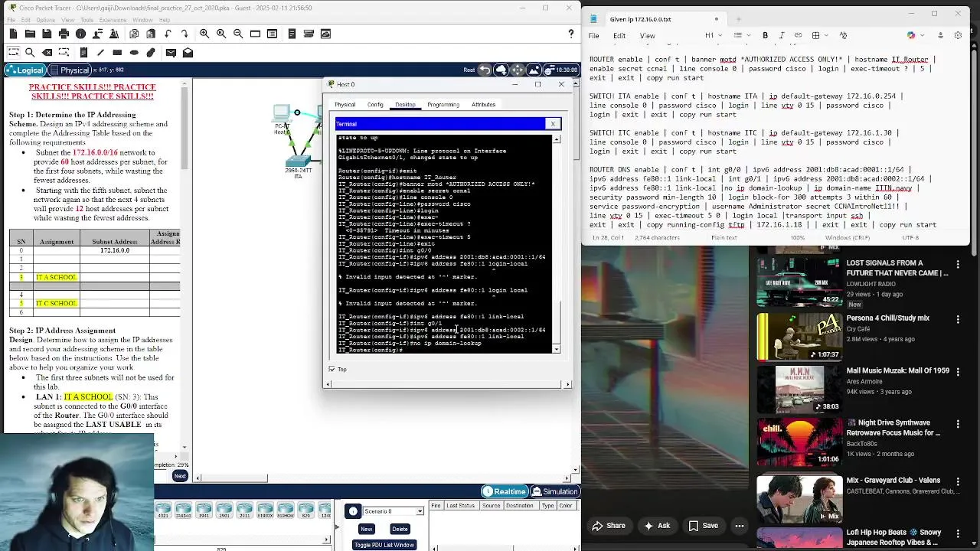Viewport: 980px width, 551px height.
Task: Enable the Top checkbox in Host 0 window
Action: pos(332,369)
